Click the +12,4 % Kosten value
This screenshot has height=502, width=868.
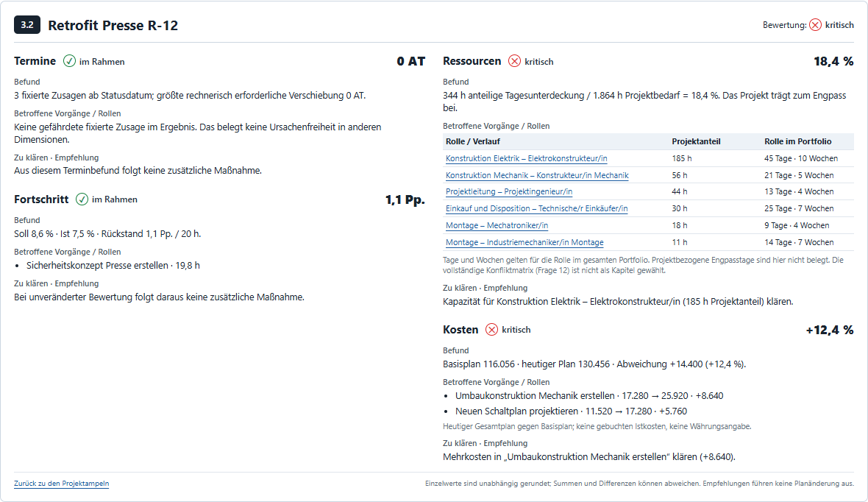tap(829, 330)
